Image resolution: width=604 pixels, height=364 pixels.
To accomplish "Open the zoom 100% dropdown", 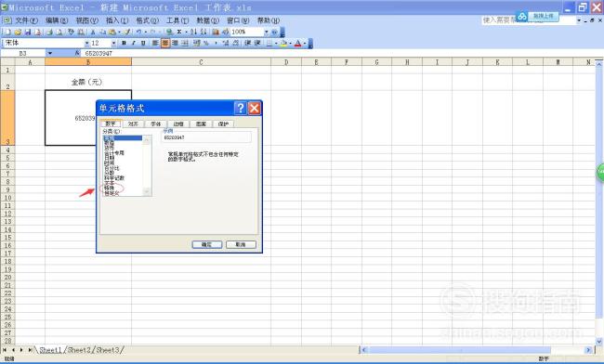I will (266, 32).
